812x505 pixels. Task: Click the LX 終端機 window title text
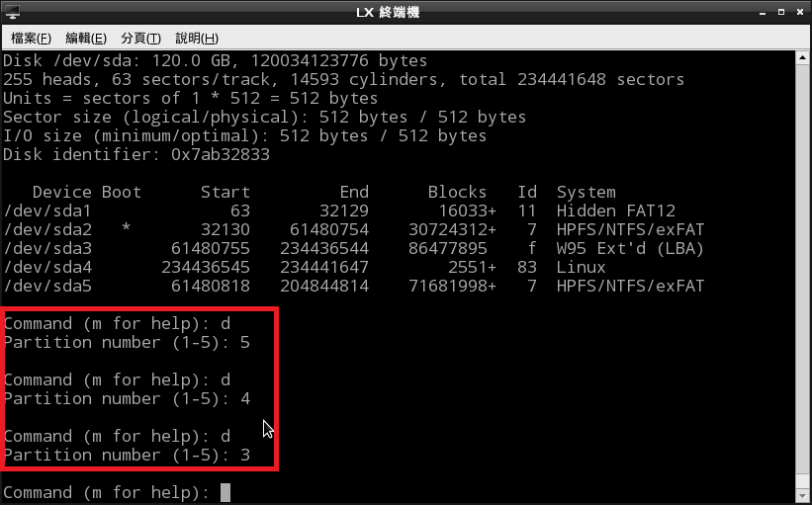coord(406,12)
